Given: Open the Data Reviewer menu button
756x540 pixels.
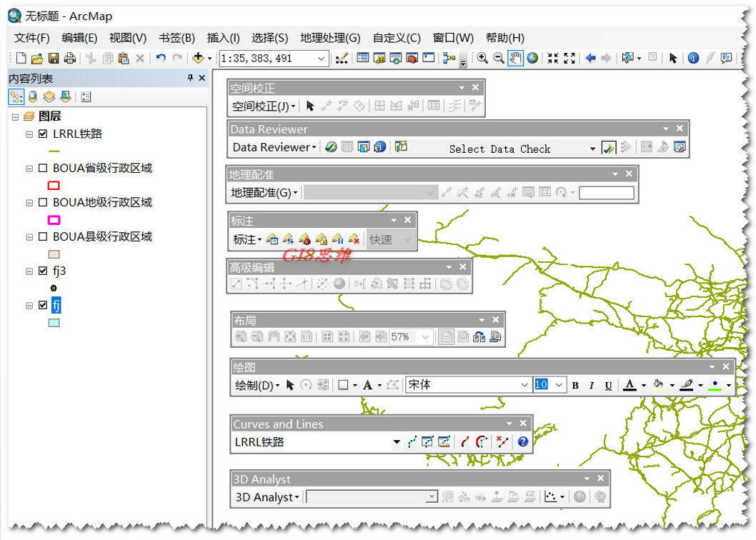Looking at the screenshot, I should [x=274, y=147].
